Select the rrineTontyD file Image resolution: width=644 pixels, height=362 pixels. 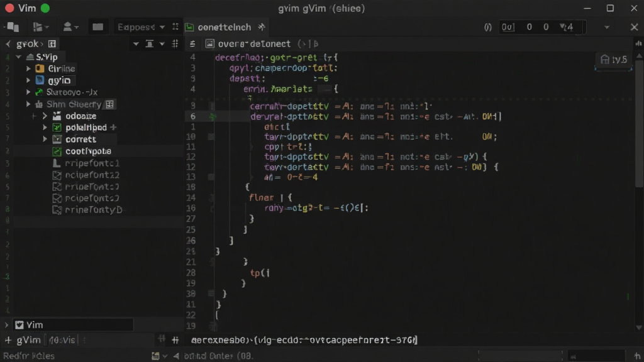94,210
